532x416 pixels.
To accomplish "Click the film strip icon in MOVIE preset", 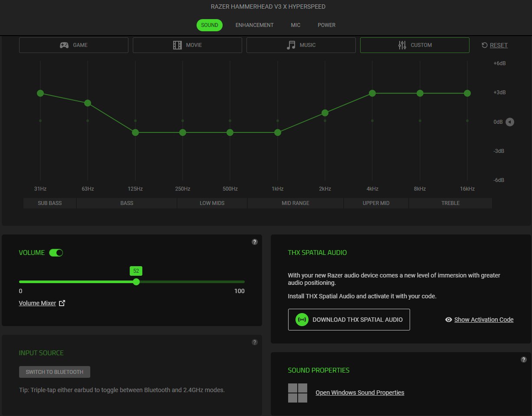I will [x=177, y=45].
